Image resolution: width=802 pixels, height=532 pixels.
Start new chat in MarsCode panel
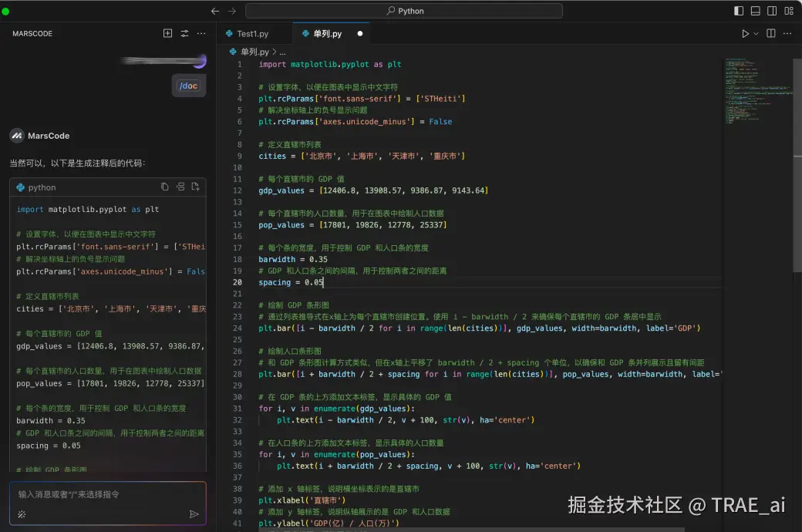point(167,33)
